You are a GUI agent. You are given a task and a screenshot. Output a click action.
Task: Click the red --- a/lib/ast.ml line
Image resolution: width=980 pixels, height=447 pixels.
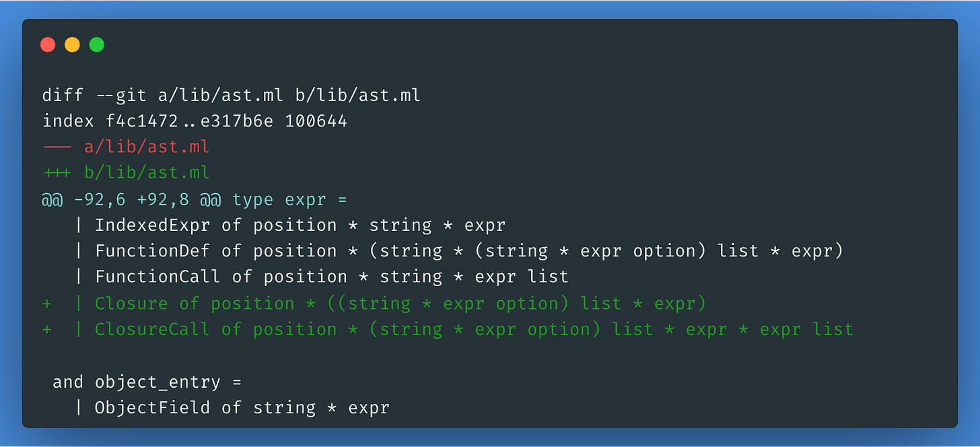coord(126,147)
